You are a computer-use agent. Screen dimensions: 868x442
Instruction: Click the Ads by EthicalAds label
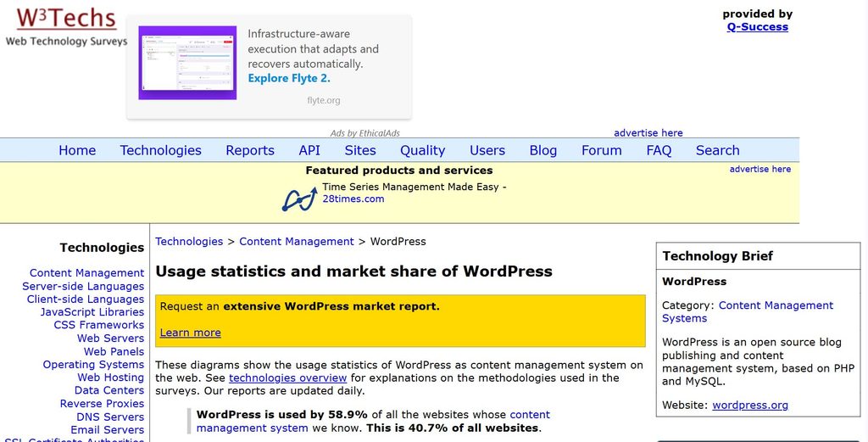point(364,133)
